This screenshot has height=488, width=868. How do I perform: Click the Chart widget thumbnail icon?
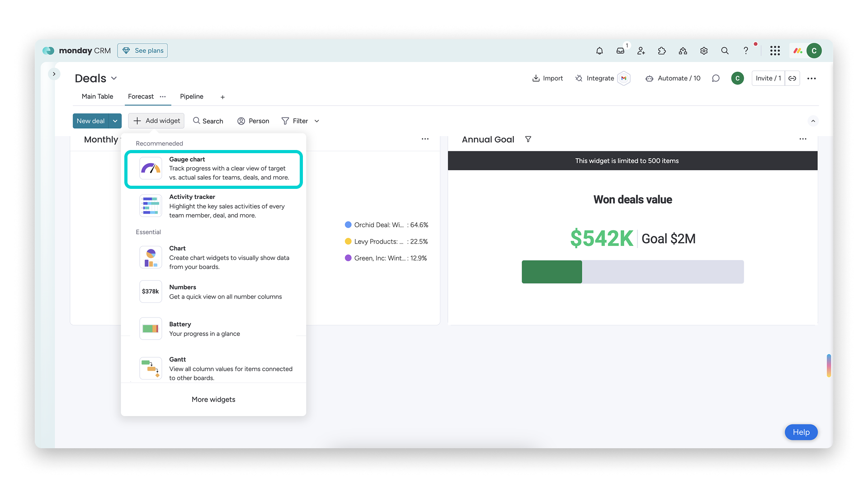151,257
